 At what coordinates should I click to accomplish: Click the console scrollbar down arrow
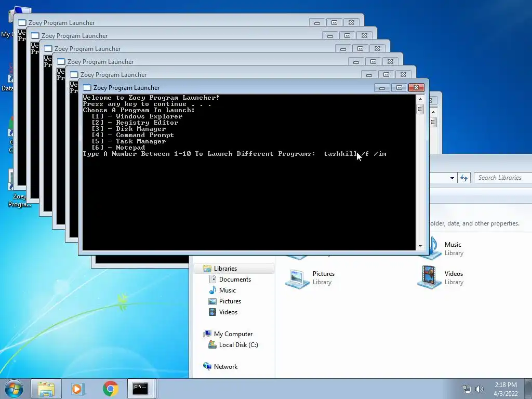tap(420, 246)
